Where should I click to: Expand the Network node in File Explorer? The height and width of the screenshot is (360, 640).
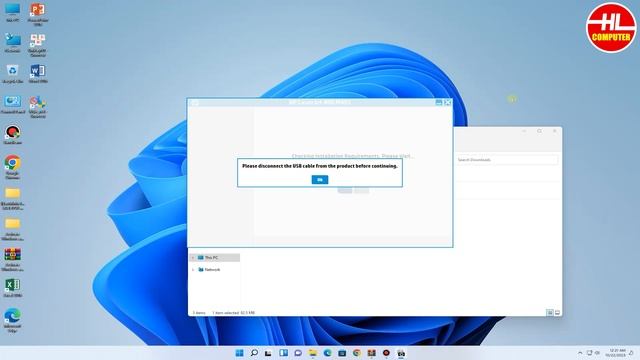click(x=193, y=269)
